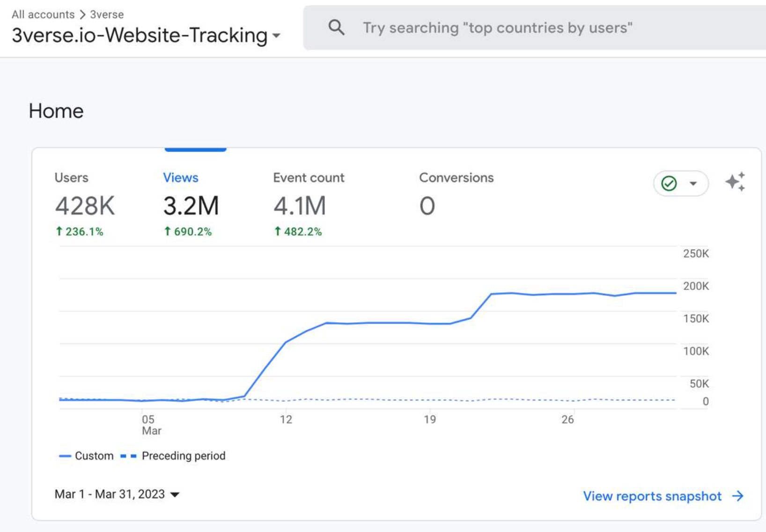Screen dimensions: 766x532
Task: Click the arrow icon beside View reports snapshot
Action: pos(737,496)
